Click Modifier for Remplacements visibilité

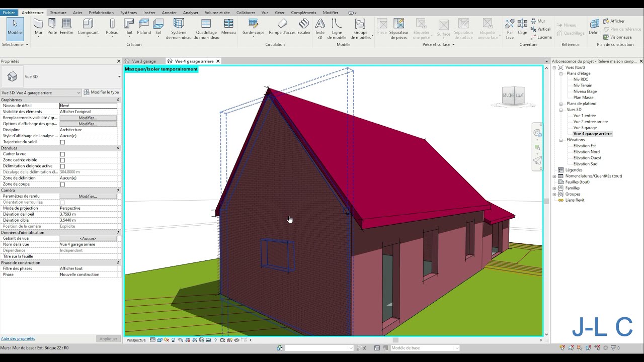pos(88,118)
